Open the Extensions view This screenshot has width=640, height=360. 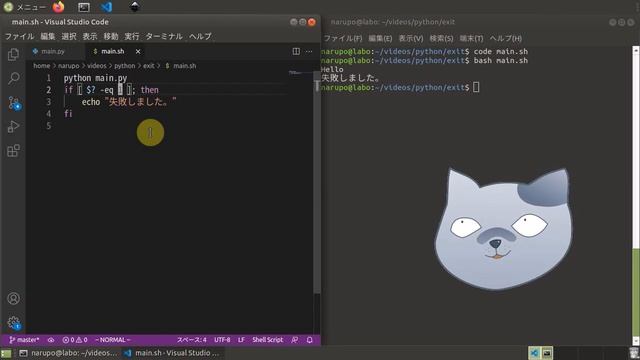[13, 151]
